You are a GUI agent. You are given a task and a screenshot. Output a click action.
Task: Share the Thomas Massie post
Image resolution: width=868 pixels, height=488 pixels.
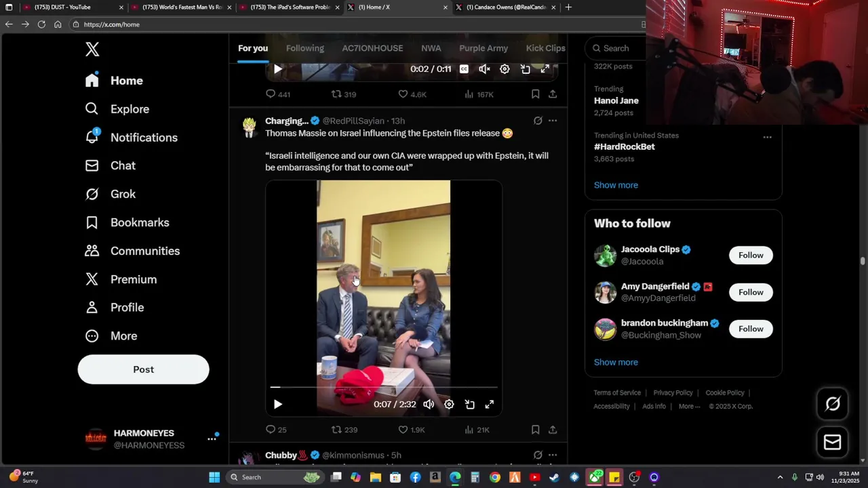click(553, 430)
